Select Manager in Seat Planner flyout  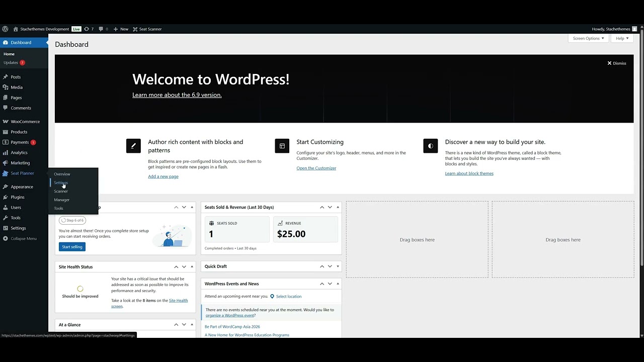coord(62,200)
